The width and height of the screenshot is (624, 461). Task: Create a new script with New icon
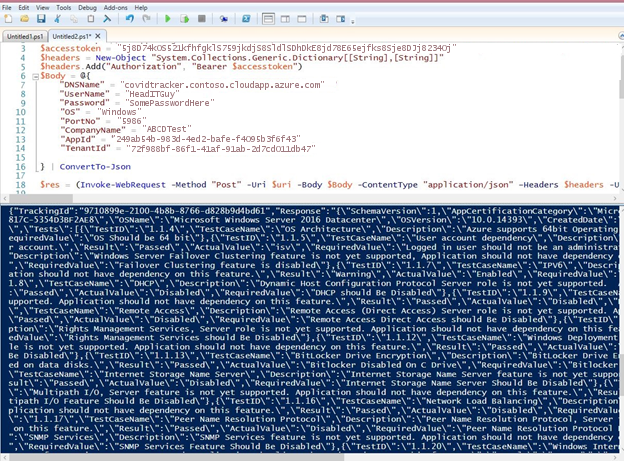8,19
